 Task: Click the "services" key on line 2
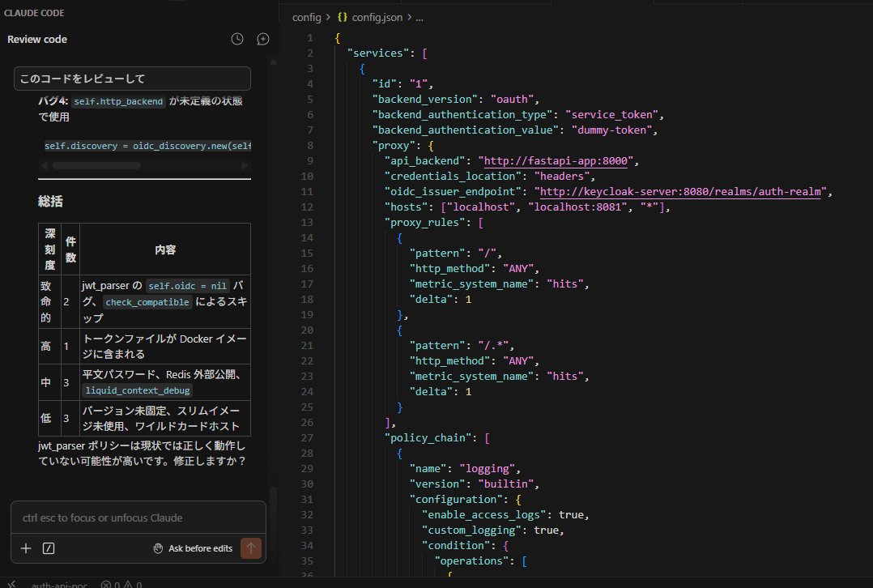pos(378,53)
